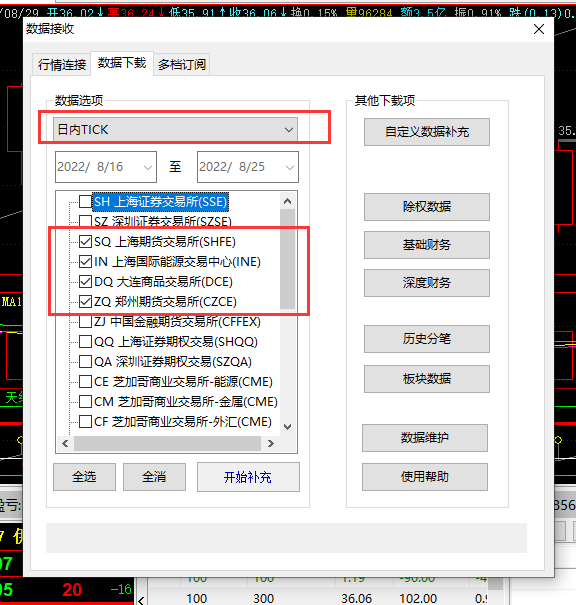This screenshot has height=605, width=576.
Task: Check CM 芝加哥商业交易所-金属(CME) checkbox
Action: point(85,402)
